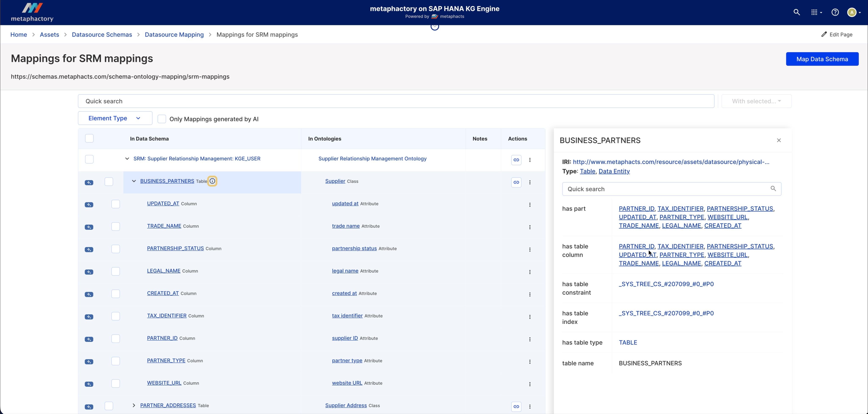
Task: Click link icon in PARTNER_ADDRESSES row
Action: coord(516,407)
